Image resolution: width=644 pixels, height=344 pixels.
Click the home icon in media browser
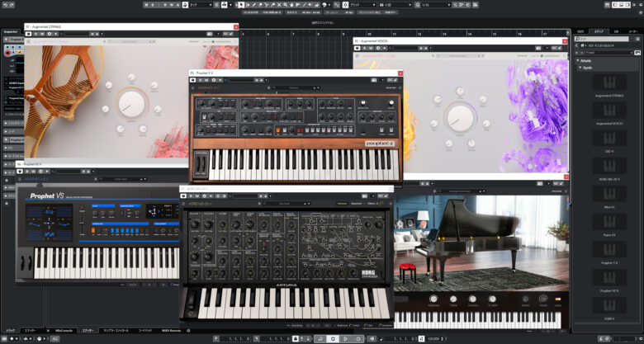pyautogui.click(x=582, y=45)
